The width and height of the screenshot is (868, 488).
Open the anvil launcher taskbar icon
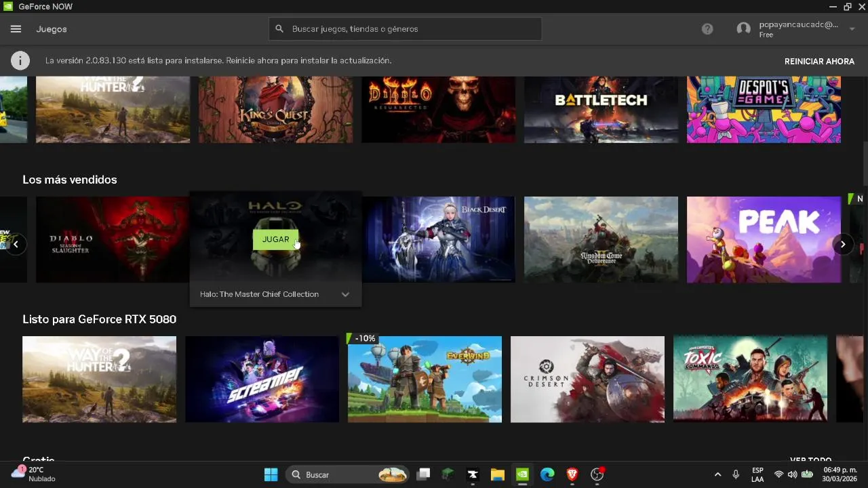tap(473, 474)
